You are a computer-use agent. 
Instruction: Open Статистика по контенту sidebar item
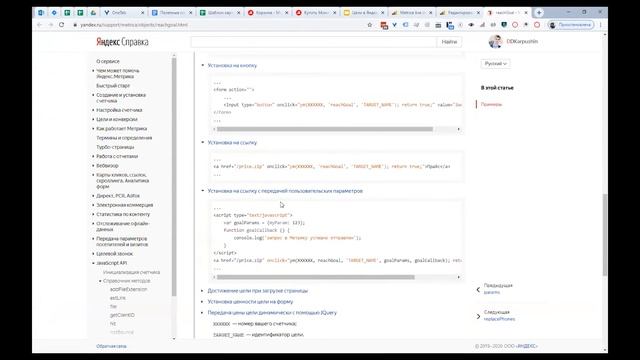(x=123, y=214)
